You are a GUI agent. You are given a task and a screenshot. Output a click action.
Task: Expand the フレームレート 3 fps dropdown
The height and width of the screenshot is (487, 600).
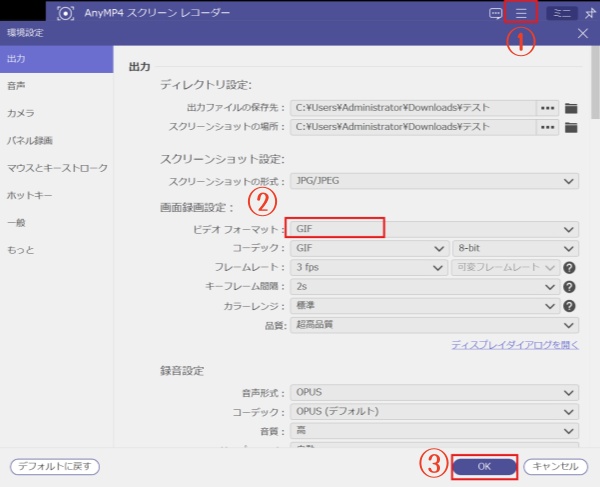[x=368, y=267]
